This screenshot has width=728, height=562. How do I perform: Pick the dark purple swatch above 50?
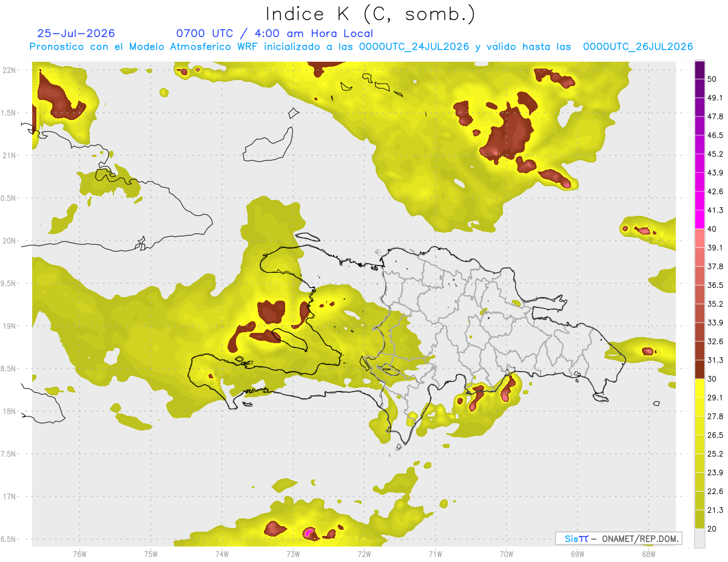tap(699, 70)
